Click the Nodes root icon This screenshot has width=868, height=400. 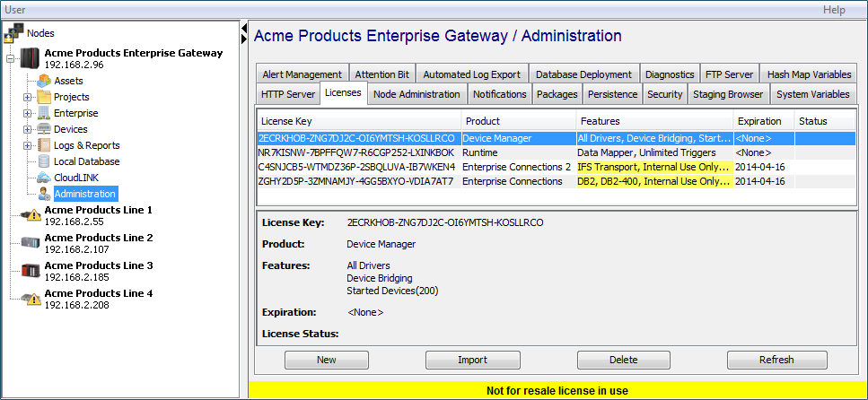click(x=13, y=33)
